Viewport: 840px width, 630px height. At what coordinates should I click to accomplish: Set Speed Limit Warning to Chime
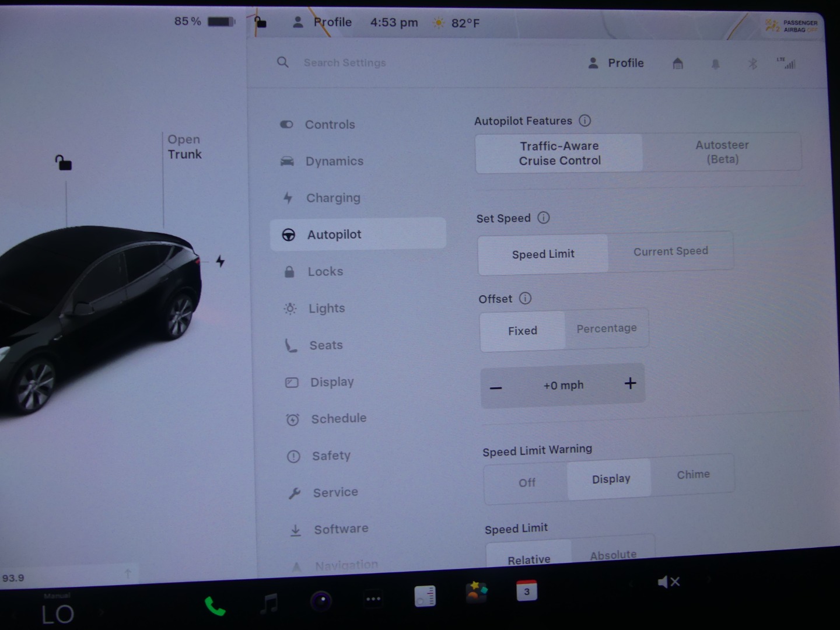click(693, 475)
